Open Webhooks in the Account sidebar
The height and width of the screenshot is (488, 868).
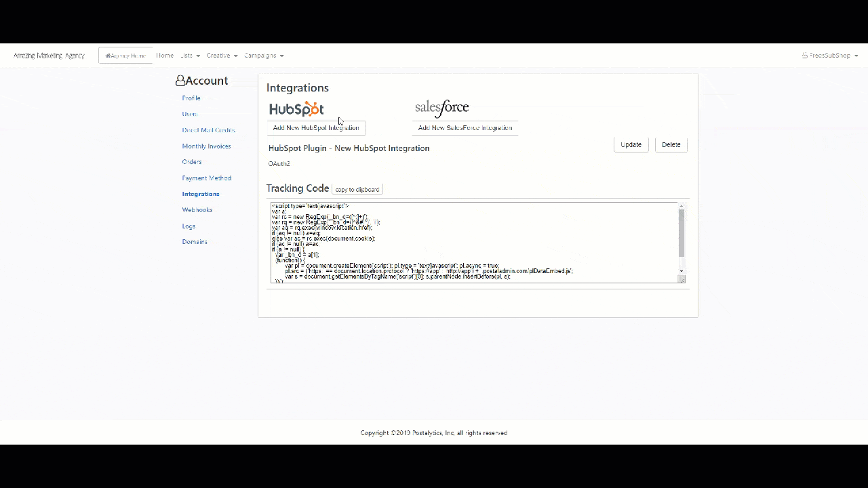[197, 209]
